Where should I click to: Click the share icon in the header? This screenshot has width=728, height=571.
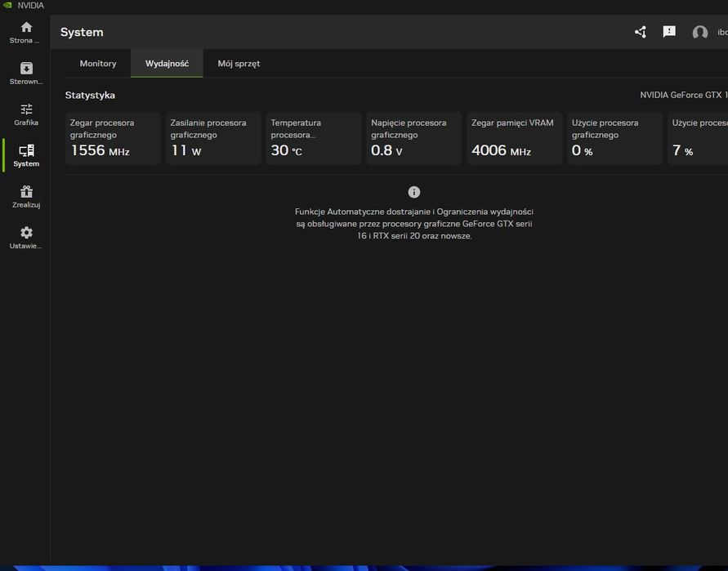(x=641, y=32)
